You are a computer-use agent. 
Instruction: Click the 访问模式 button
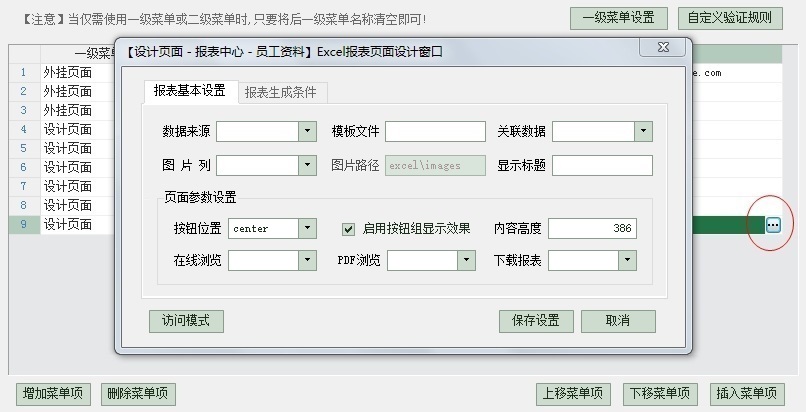coord(186,321)
